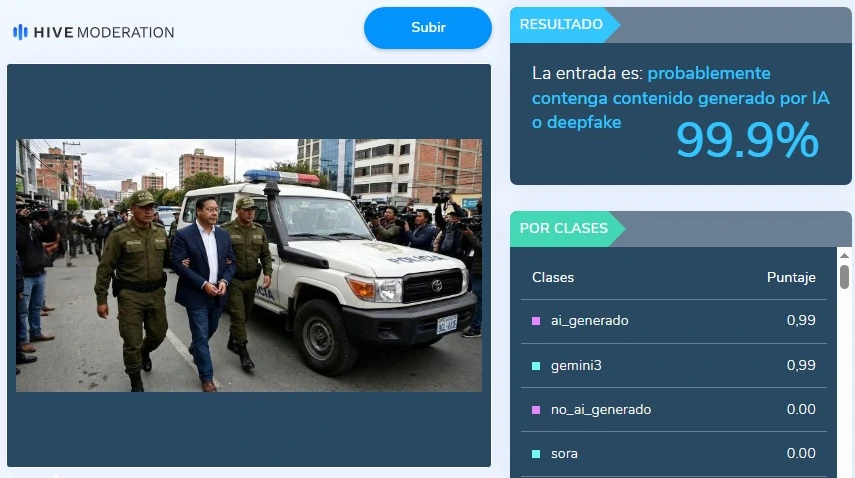Click the gemini3 cyan color swatch
Viewport: 855px width, 478px height.
536,366
